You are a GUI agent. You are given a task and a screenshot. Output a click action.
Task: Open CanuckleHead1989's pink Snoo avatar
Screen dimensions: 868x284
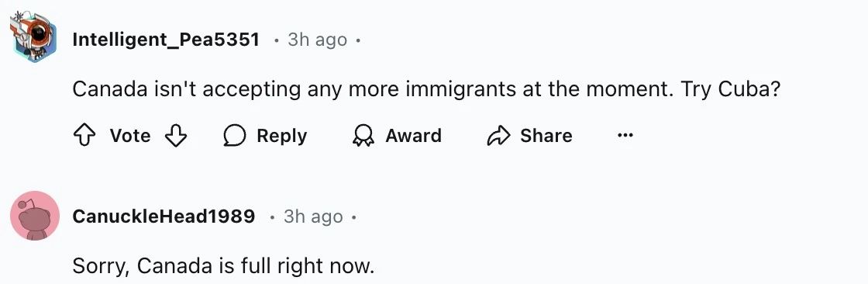pyautogui.click(x=34, y=216)
